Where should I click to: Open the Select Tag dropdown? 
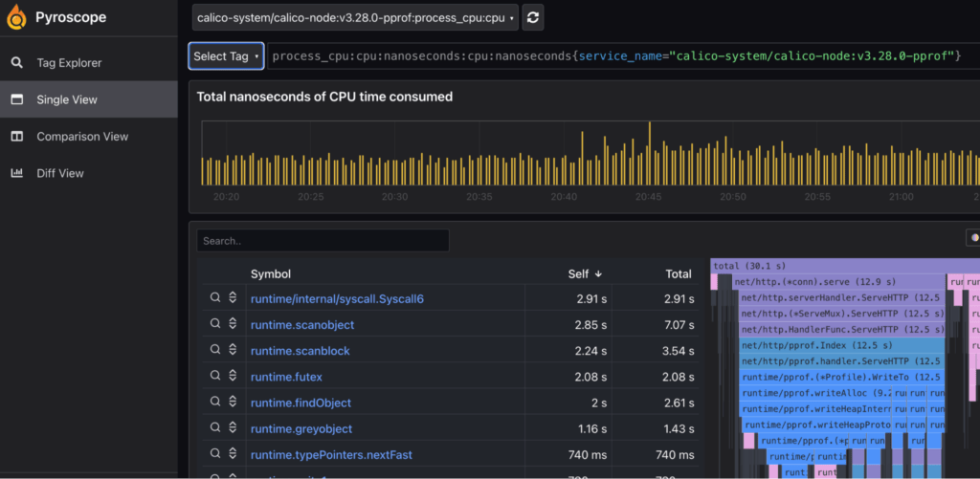[x=226, y=56]
